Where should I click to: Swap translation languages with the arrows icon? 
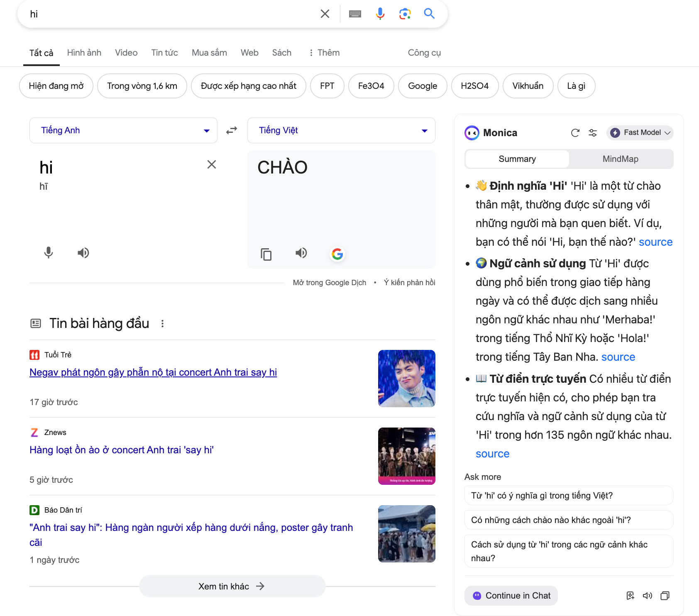coord(232,130)
